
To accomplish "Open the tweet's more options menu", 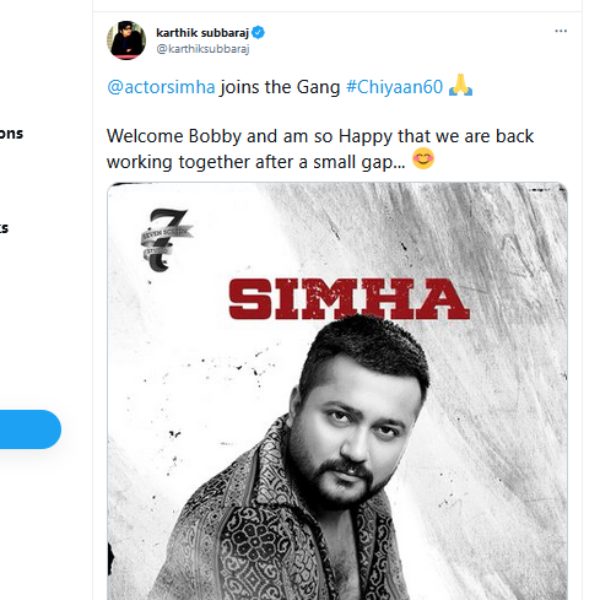I will tap(561, 31).
